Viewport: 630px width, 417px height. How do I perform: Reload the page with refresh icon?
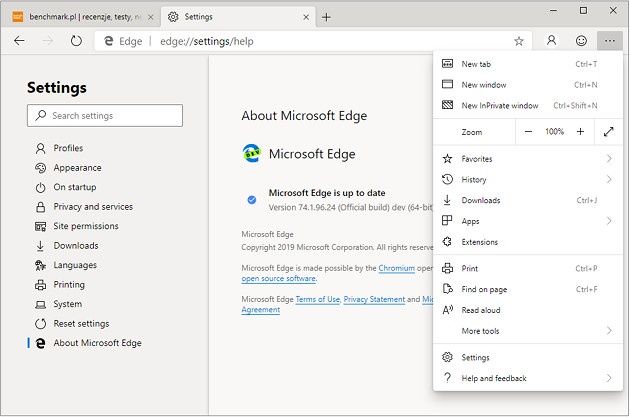pyautogui.click(x=76, y=41)
